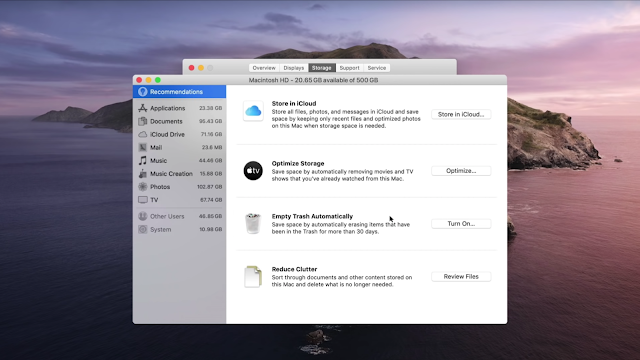
Task: Select Mail category in sidebar
Action: coord(179,147)
